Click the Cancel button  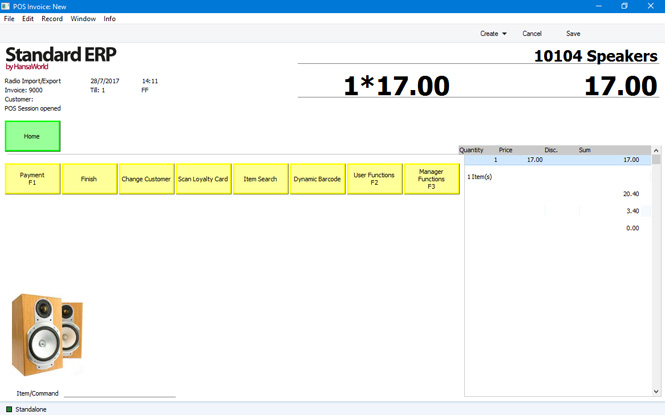tap(532, 33)
